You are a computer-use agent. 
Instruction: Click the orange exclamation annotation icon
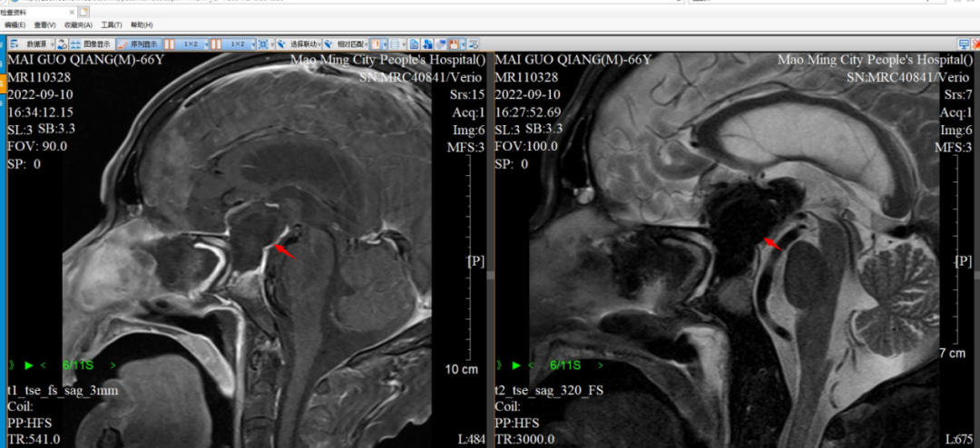pos(377,44)
